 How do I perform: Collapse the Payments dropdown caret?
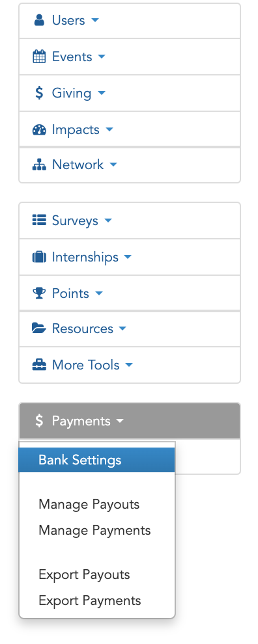click(x=120, y=421)
